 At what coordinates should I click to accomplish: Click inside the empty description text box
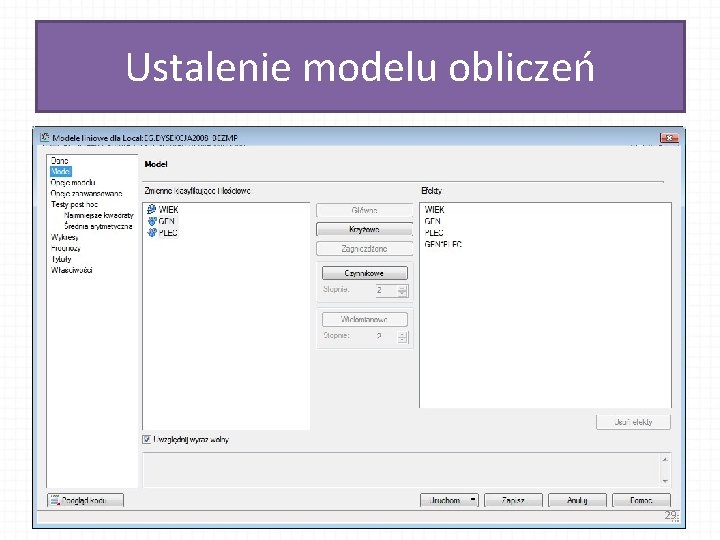(x=402, y=470)
